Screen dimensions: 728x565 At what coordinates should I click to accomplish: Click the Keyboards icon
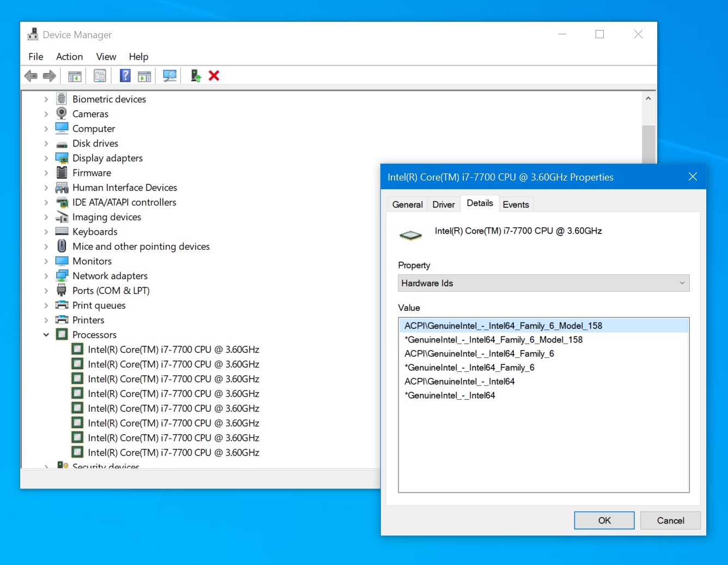point(62,231)
